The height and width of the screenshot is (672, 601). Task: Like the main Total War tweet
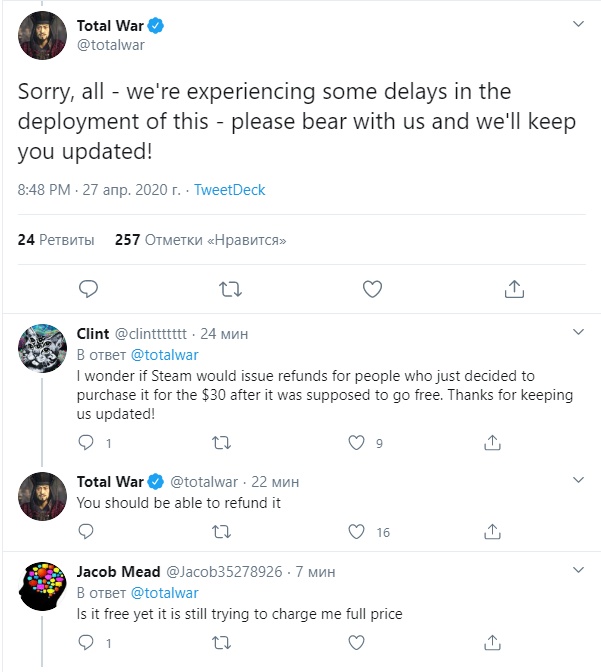click(x=372, y=289)
